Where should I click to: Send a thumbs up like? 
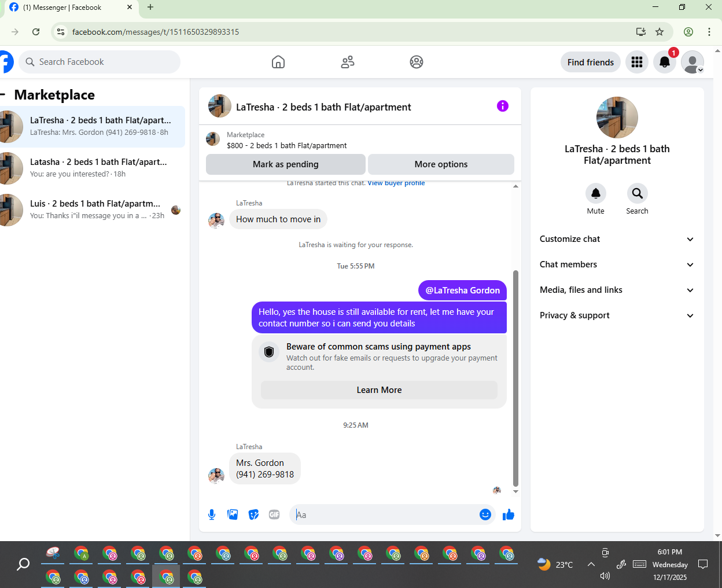[x=509, y=514]
